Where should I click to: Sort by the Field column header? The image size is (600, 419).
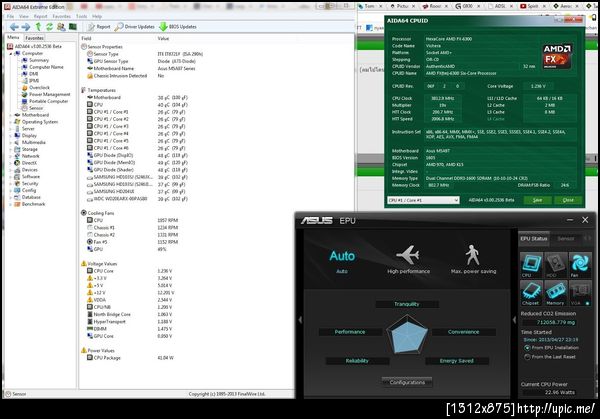tap(86, 38)
